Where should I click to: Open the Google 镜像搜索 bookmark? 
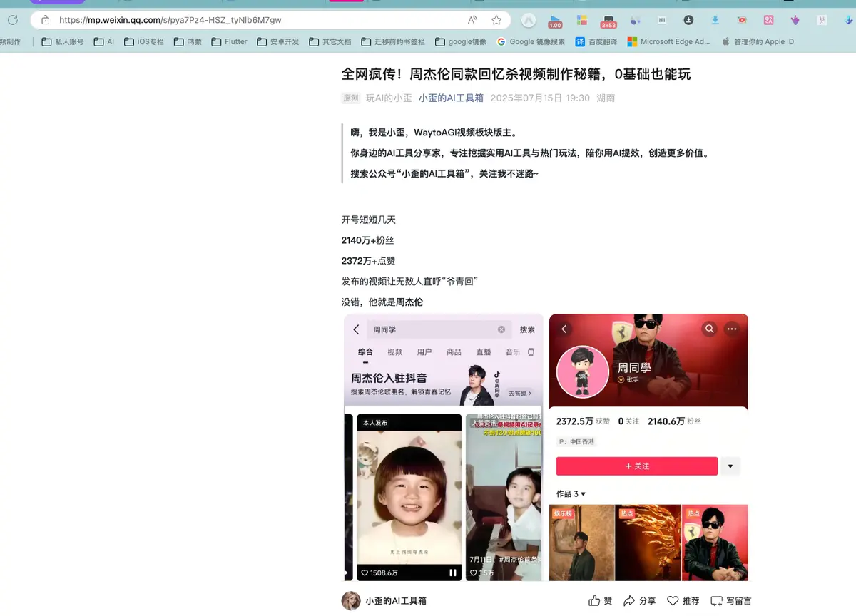[531, 42]
